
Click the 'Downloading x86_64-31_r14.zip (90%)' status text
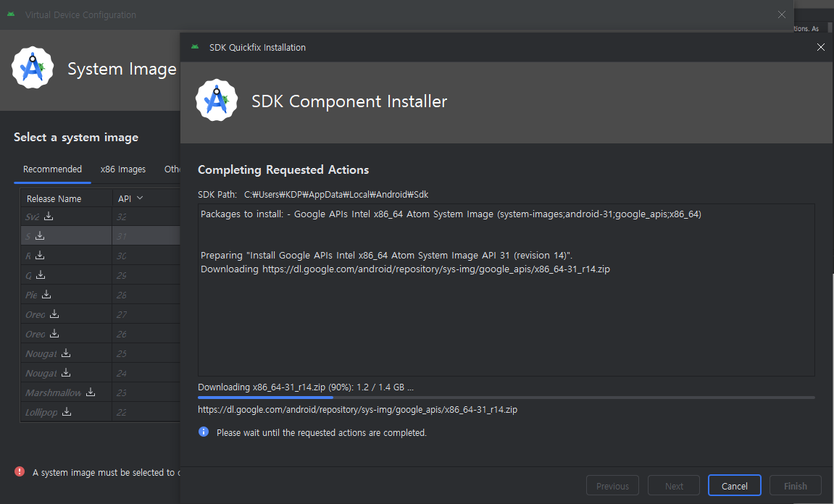(306, 387)
